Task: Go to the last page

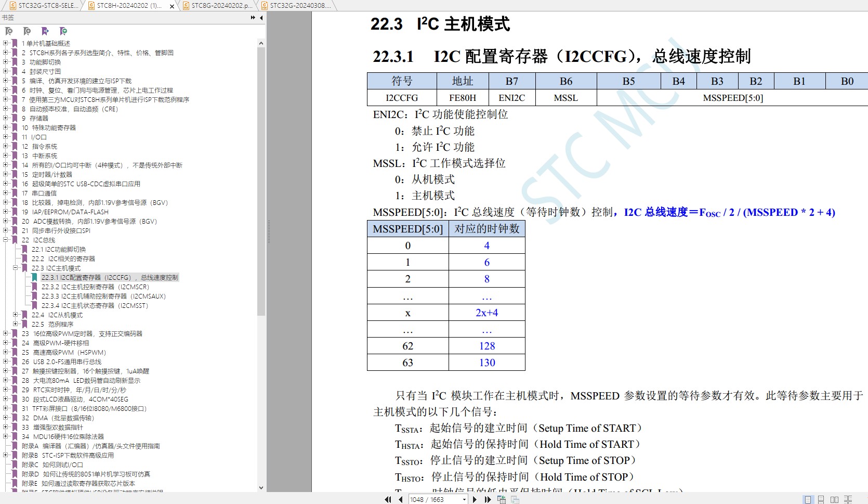Action: tap(488, 499)
